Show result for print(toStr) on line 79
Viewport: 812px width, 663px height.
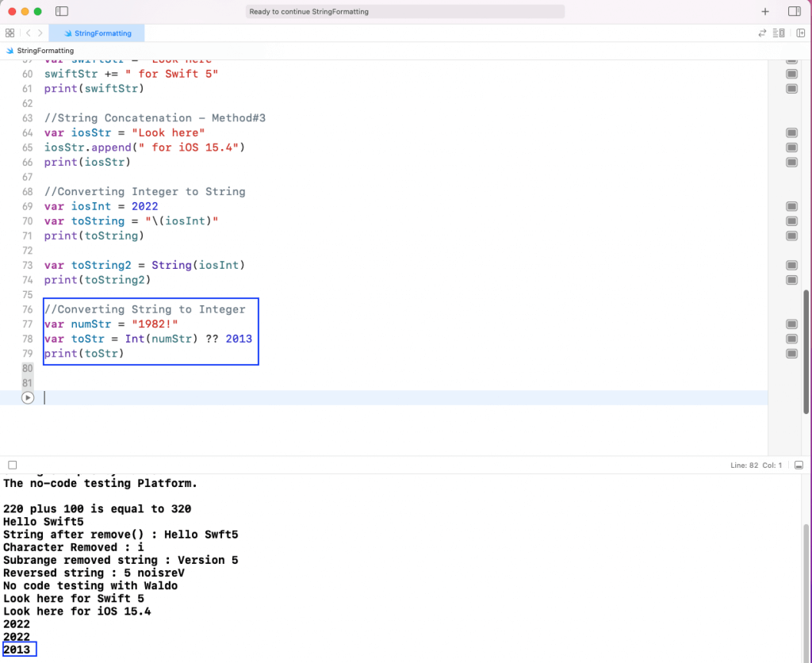pos(791,354)
